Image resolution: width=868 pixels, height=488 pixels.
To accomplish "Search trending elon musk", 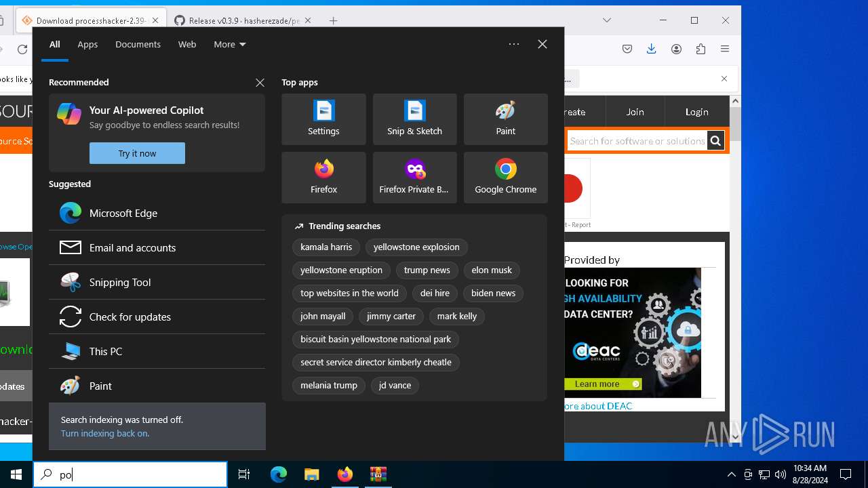I will tap(492, 270).
